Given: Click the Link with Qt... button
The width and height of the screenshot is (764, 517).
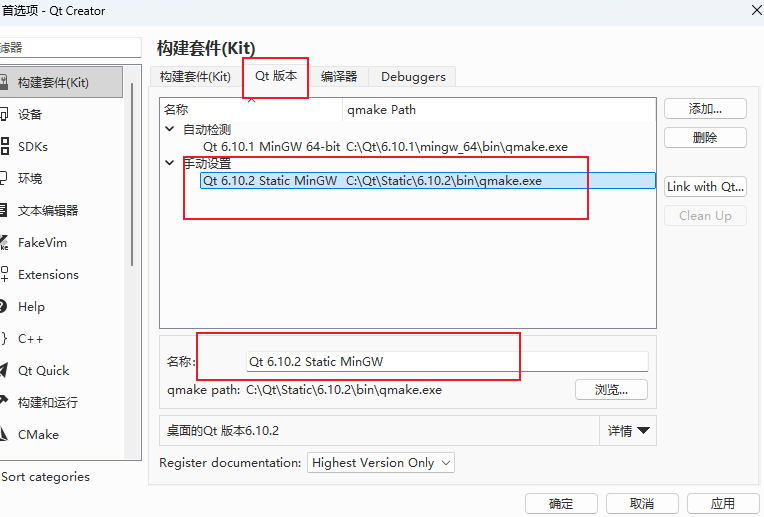Looking at the screenshot, I should point(705,187).
